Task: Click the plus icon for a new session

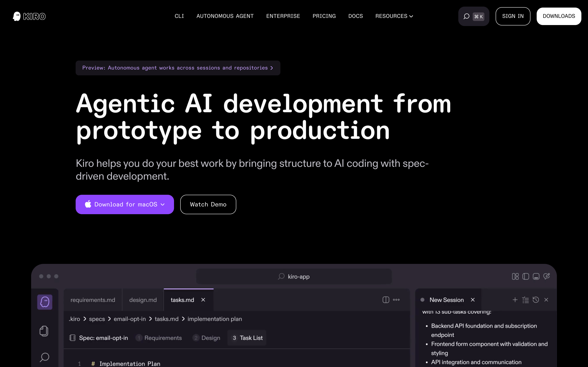Action: (515, 300)
